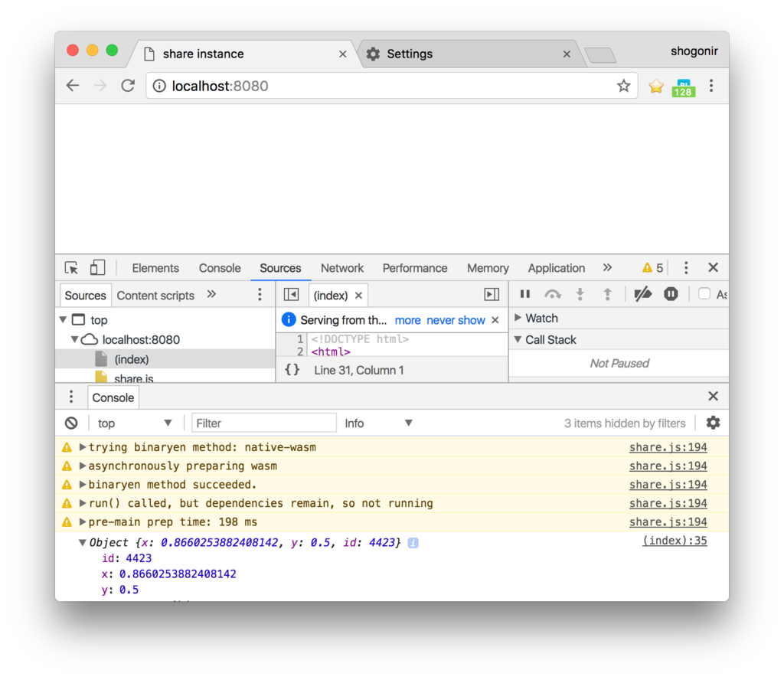The image size is (784, 680).
Task: Collapse the logged Object entry
Action: point(83,542)
